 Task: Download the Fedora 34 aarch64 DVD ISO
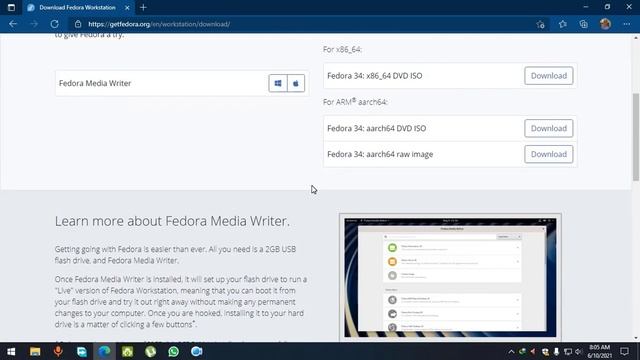549,128
